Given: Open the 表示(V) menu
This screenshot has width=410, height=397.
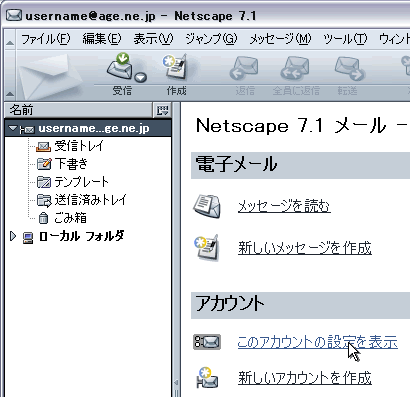Looking at the screenshot, I should click(153, 39).
